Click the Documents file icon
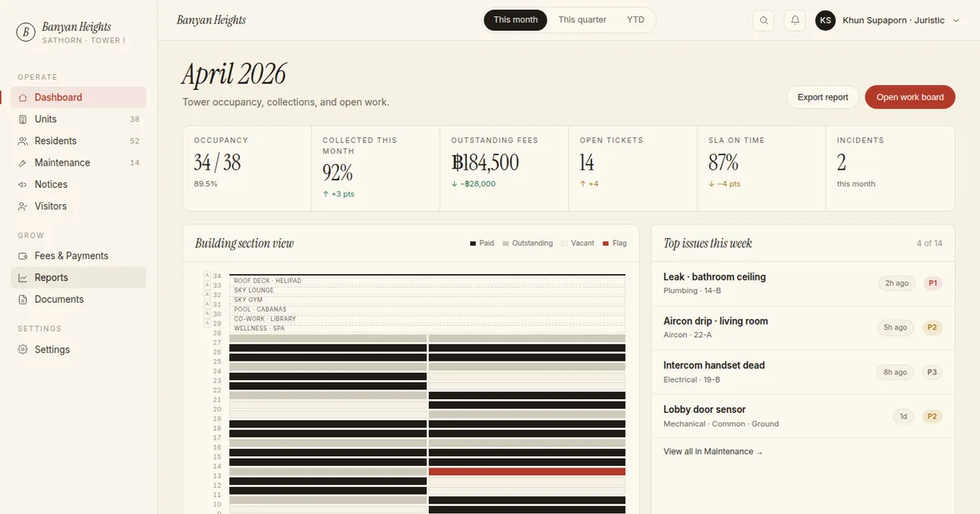 [x=23, y=299]
